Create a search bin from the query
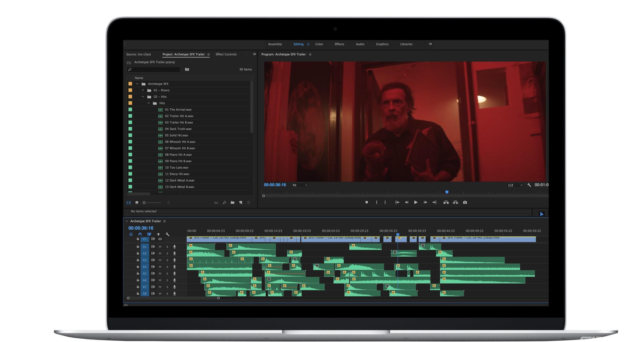Image resolution: width=644 pixels, height=342 pixels. [x=187, y=69]
